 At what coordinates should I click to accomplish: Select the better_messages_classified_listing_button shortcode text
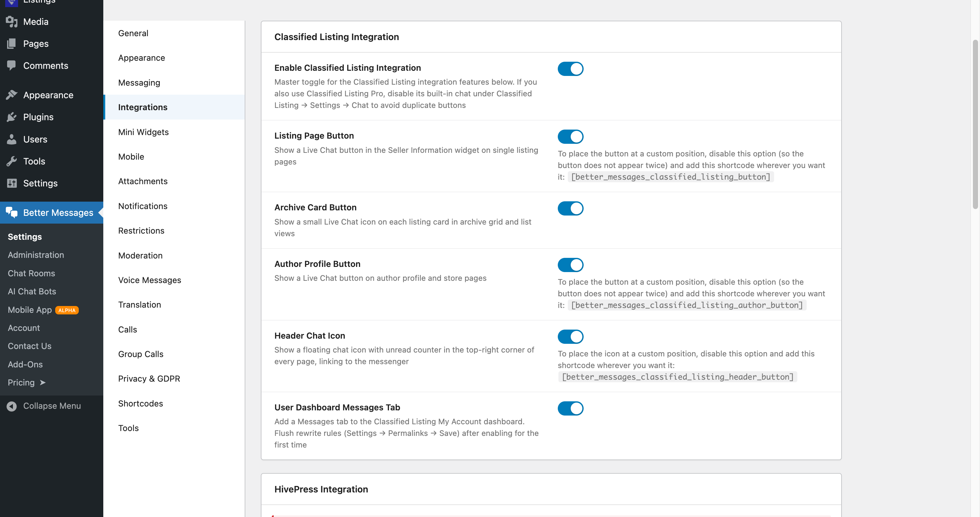point(671,177)
